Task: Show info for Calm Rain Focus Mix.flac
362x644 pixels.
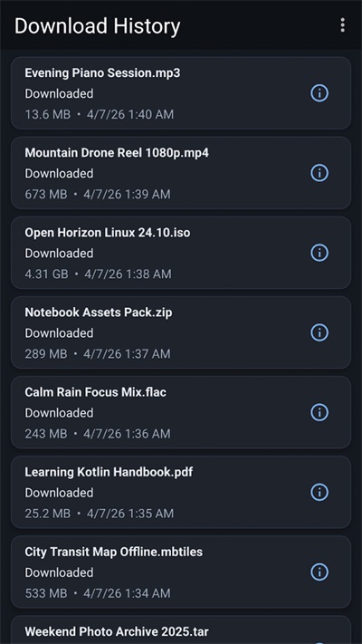Action: (x=319, y=412)
